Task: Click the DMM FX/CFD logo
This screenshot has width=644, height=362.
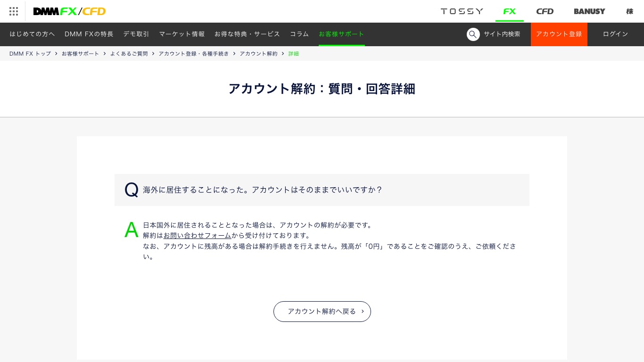Action: point(69,11)
